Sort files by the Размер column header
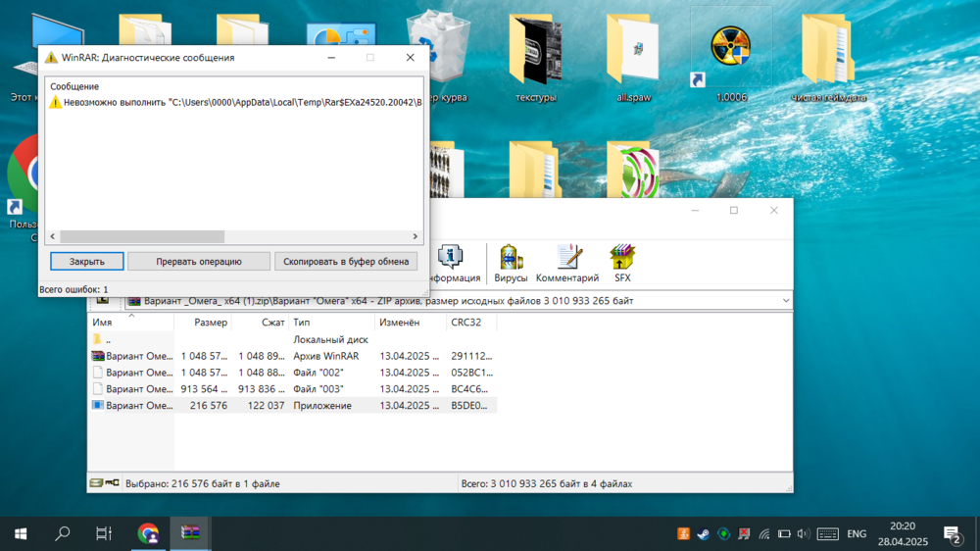The height and width of the screenshot is (551, 980). [x=210, y=323]
